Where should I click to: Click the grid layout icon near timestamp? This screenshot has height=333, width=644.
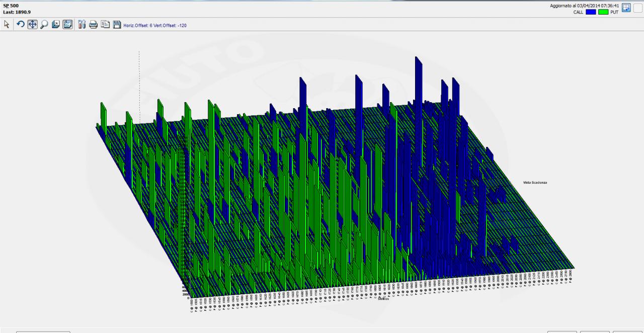pyautogui.click(x=626, y=8)
